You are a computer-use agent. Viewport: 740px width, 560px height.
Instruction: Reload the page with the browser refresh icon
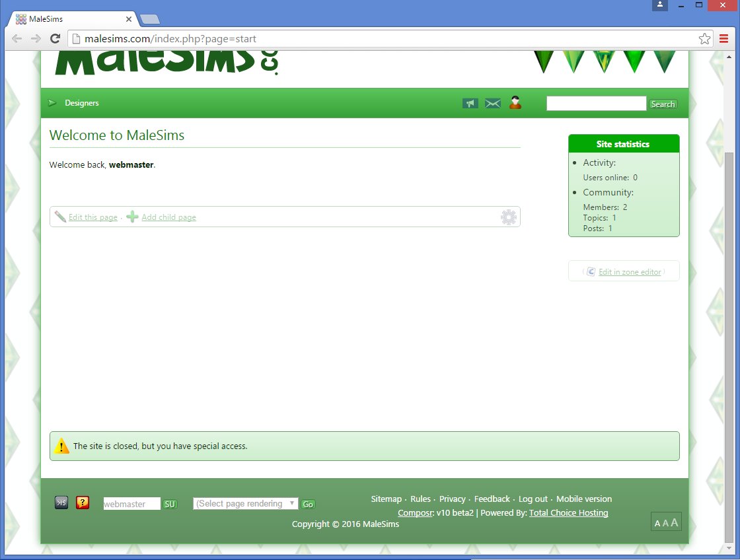pyautogui.click(x=55, y=39)
